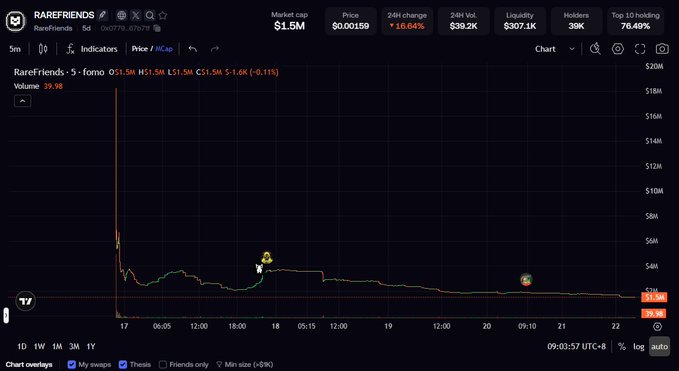Click the white dog swap marker
The width and height of the screenshot is (679, 371).
click(259, 268)
